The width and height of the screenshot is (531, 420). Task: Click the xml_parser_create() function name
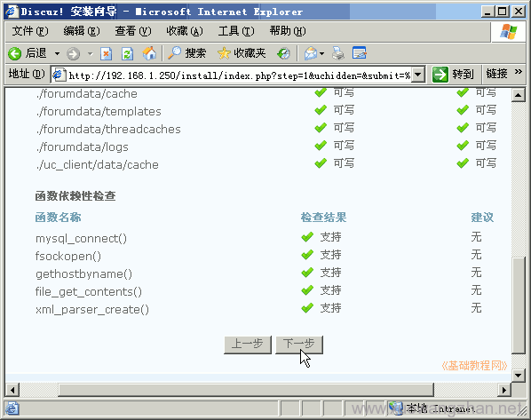click(x=92, y=310)
